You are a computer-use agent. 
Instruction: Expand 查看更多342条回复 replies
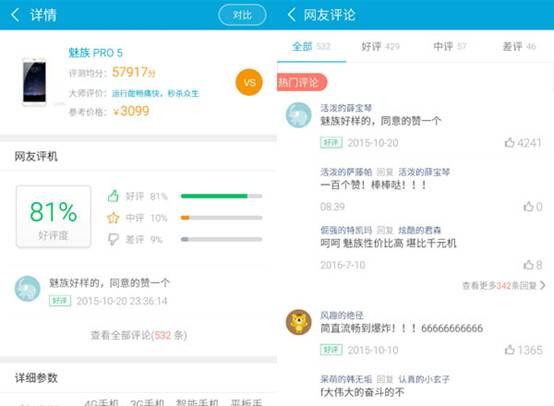[503, 285]
